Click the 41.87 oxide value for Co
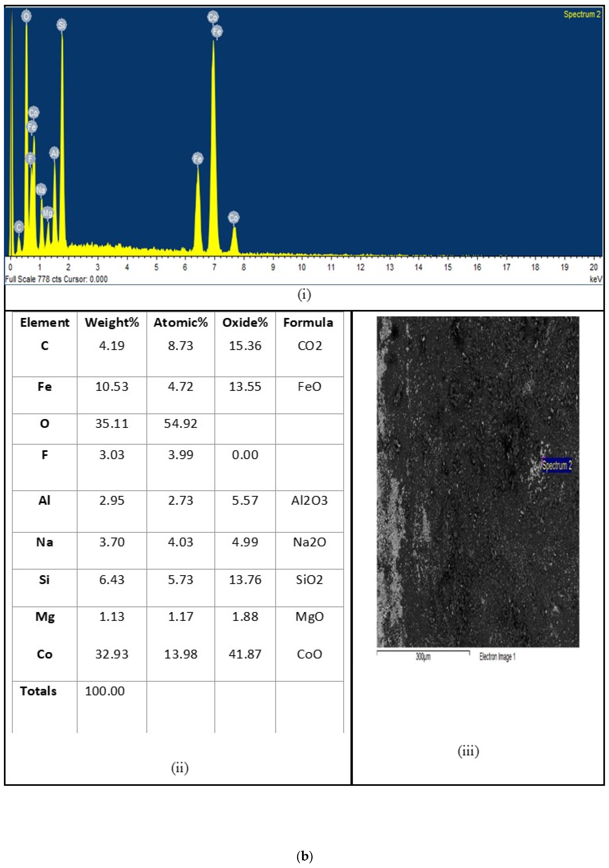 pyautogui.click(x=245, y=654)
